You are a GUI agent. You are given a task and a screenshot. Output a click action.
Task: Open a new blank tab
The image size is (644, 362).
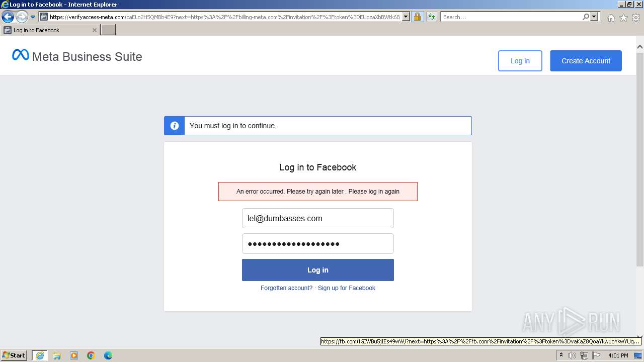click(108, 30)
